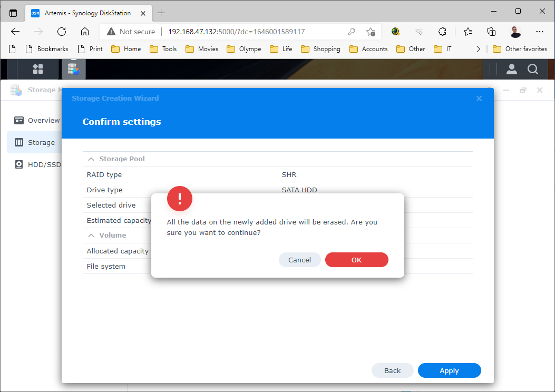Open browser Settings and more menu
This screenshot has width=555, height=392.
tap(539, 32)
